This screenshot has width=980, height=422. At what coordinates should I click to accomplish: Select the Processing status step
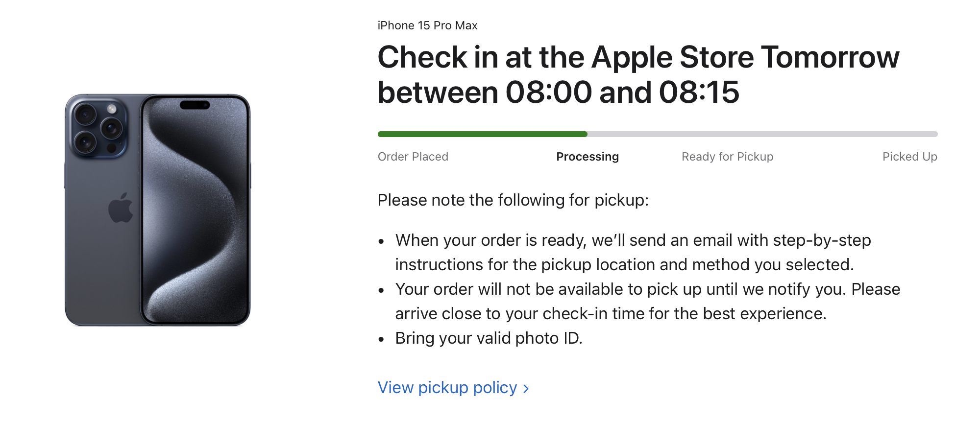[x=587, y=157]
